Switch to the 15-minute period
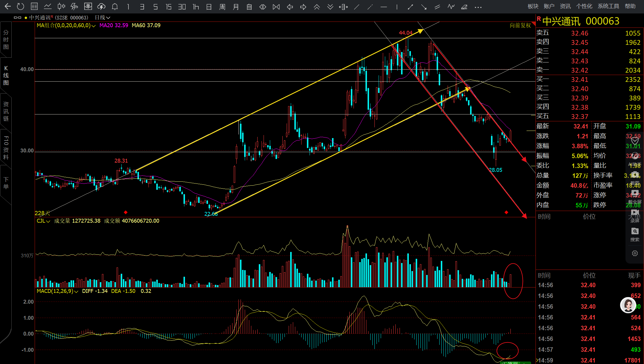This screenshot has width=644, height=364. 169,7
